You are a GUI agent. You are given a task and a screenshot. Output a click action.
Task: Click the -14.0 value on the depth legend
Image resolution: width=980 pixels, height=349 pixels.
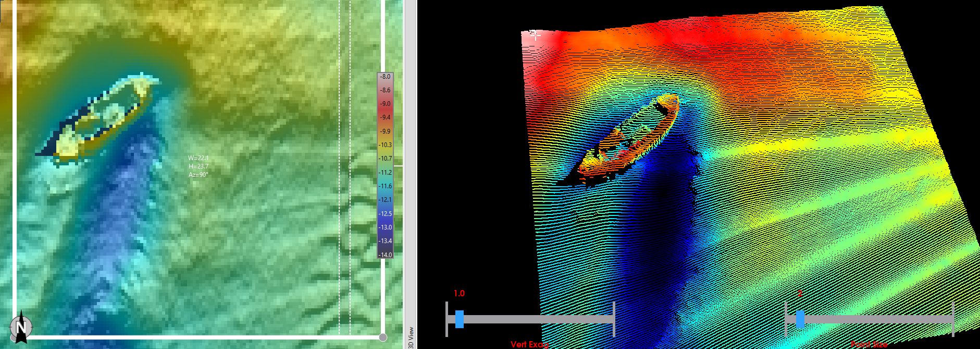coord(385,255)
